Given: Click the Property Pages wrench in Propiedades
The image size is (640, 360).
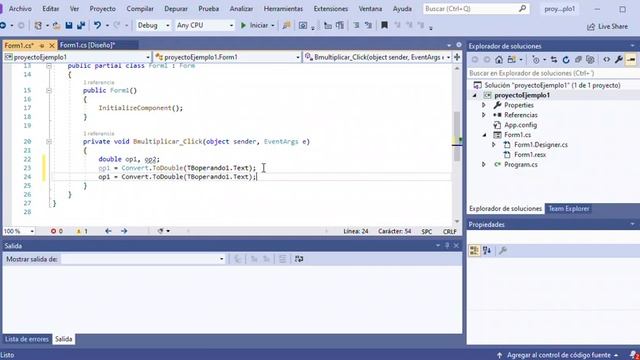Looking at the screenshot, I should coord(503,251).
